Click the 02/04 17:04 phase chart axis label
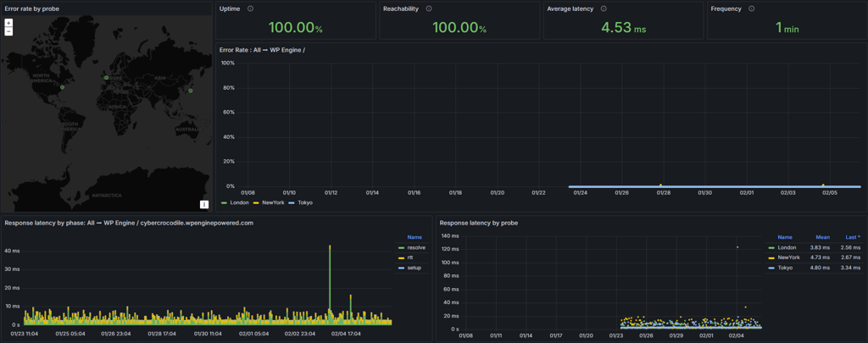868x343 pixels. click(x=346, y=335)
